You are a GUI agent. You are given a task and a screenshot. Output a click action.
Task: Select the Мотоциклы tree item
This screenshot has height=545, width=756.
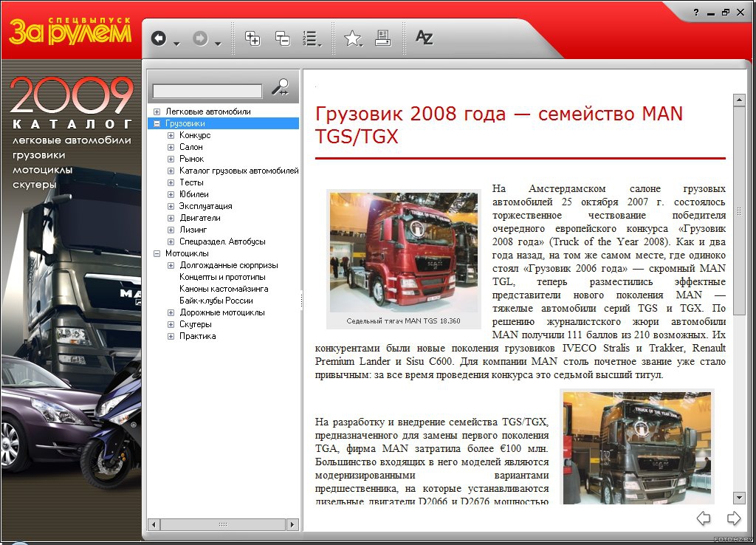pyautogui.click(x=187, y=253)
